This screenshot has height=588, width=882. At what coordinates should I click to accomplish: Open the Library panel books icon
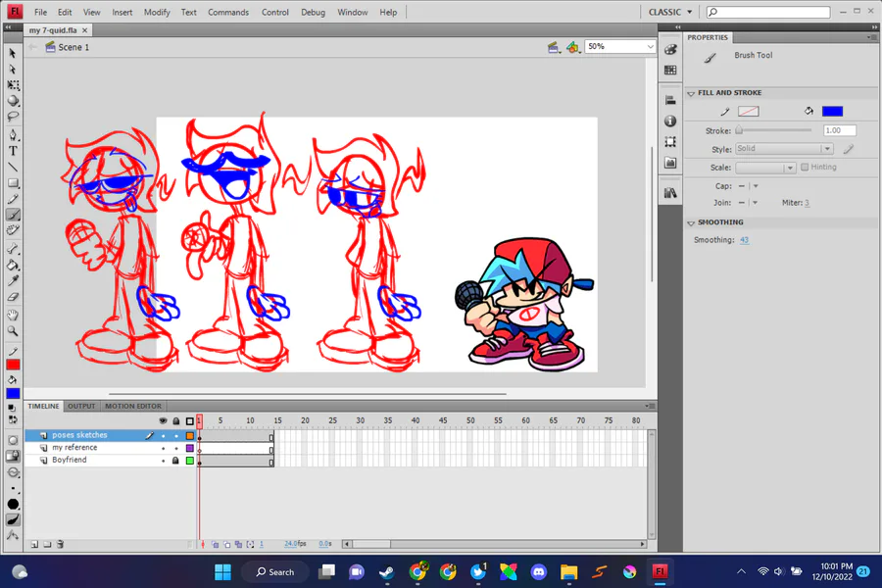pos(670,193)
